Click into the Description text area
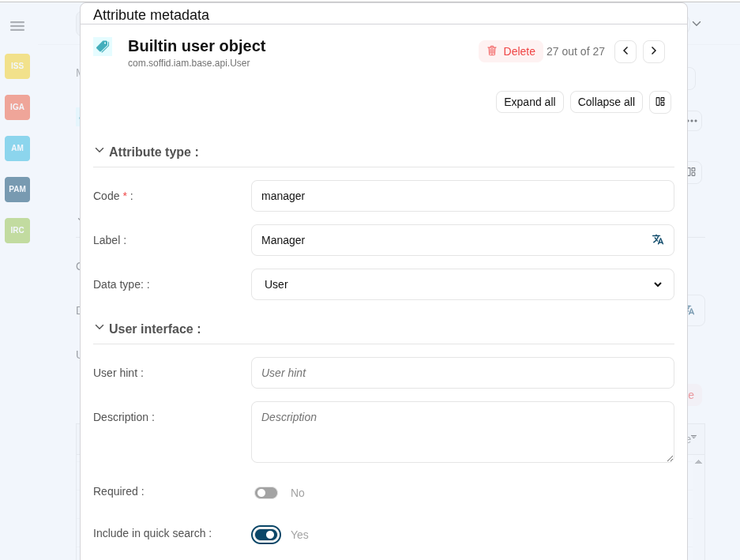This screenshot has width=740, height=560. coord(462,431)
